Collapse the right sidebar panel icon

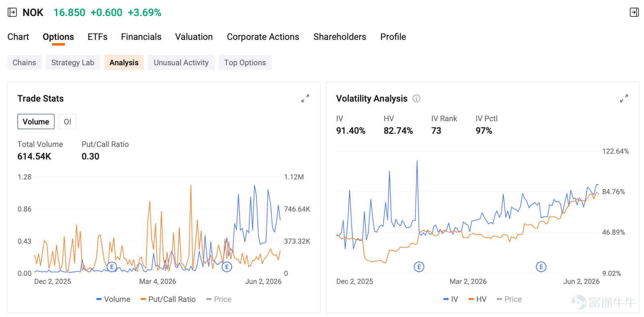[x=634, y=12]
